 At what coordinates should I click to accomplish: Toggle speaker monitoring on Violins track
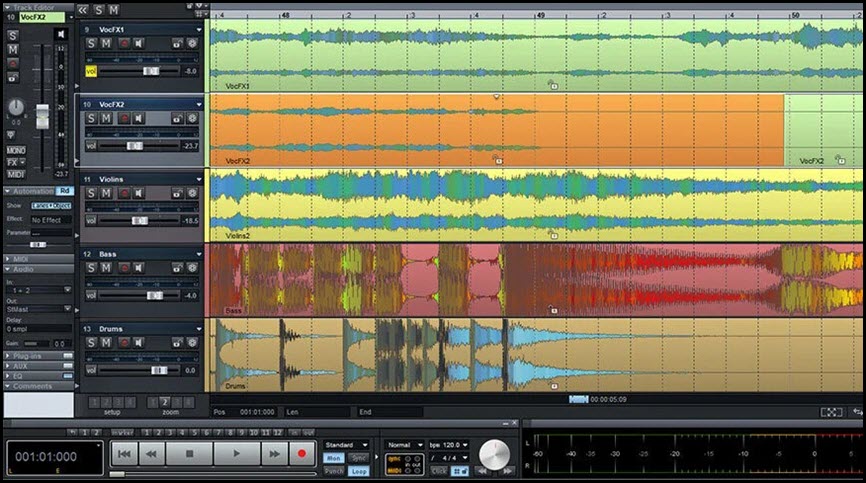(139, 193)
